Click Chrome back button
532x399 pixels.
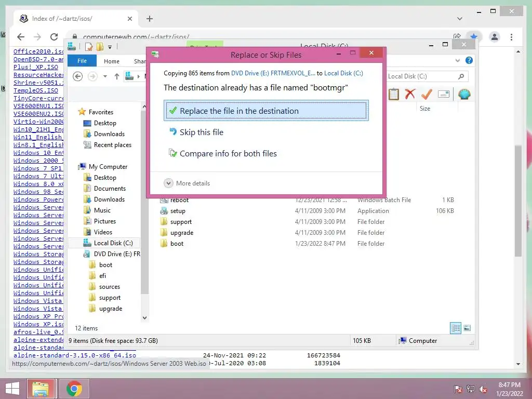click(21, 37)
